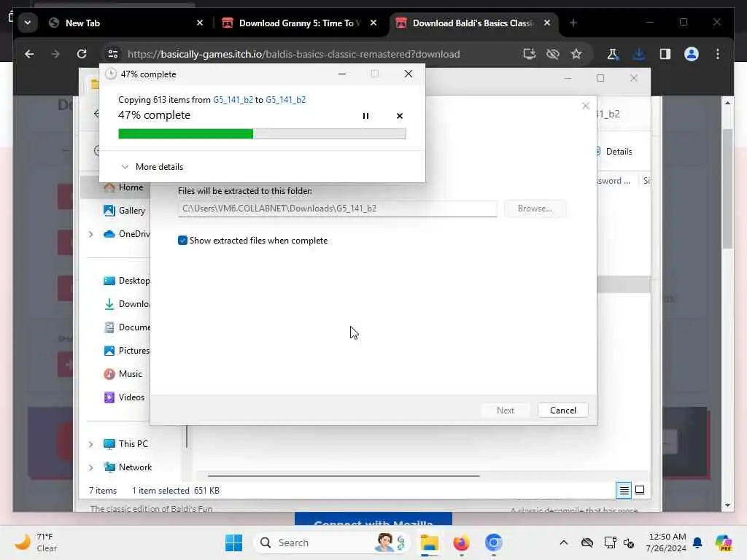
Task: Go back in the browser
Action: [x=29, y=54]
